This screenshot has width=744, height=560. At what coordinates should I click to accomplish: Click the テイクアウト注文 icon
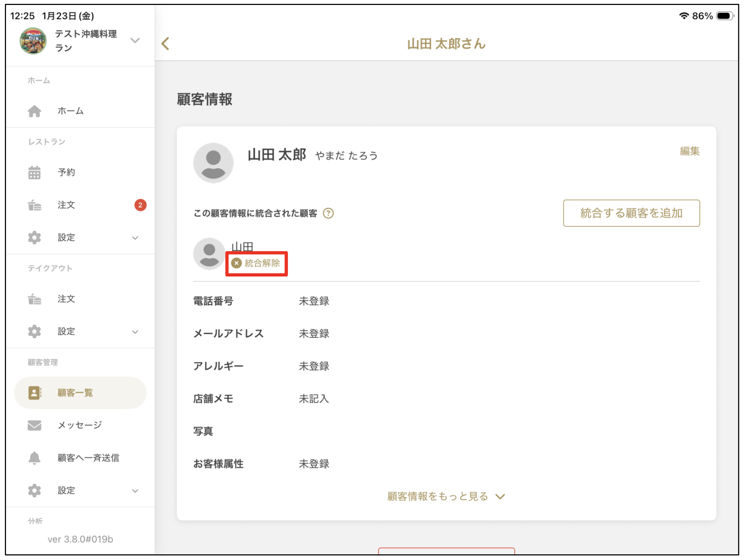click(34, 299)
